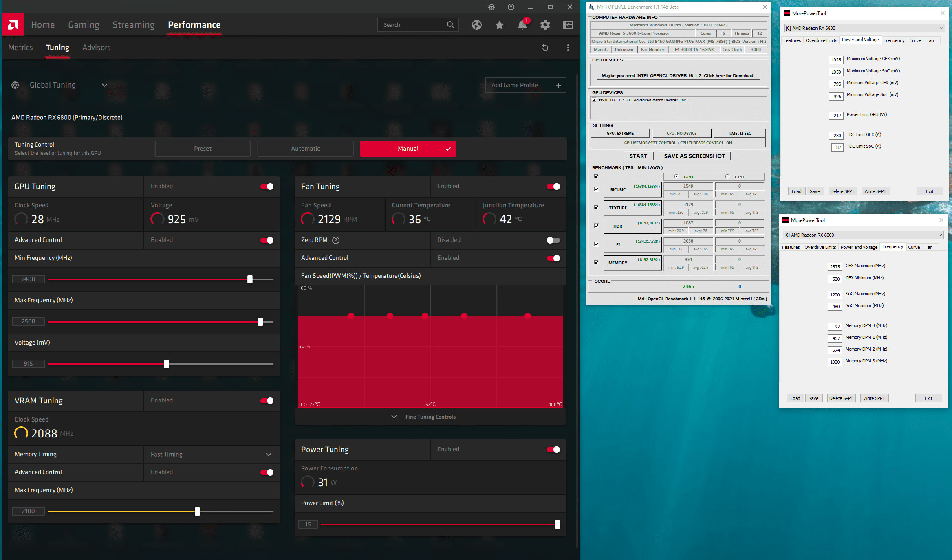Viewport: 952px width, 560px height.
Task: Click GFX Maximum (MHz) field 2575
Action: point(835,267)
